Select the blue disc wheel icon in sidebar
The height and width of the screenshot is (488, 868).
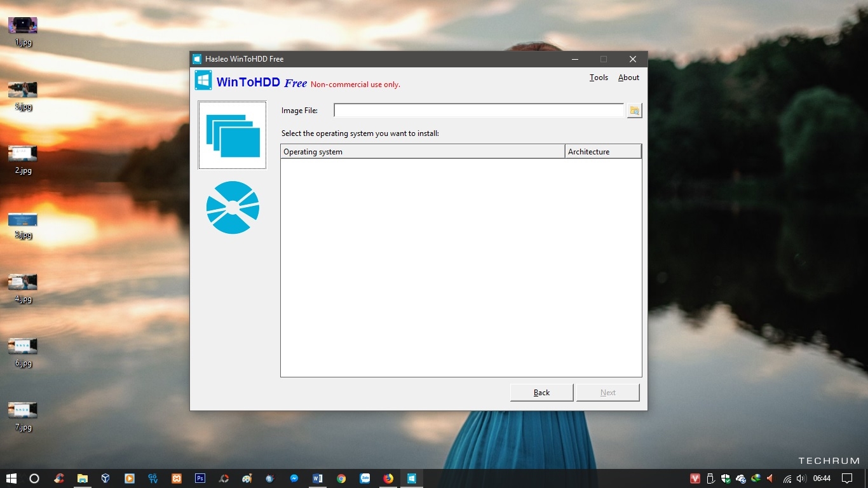pyautogui.click(x=233, y=207)
